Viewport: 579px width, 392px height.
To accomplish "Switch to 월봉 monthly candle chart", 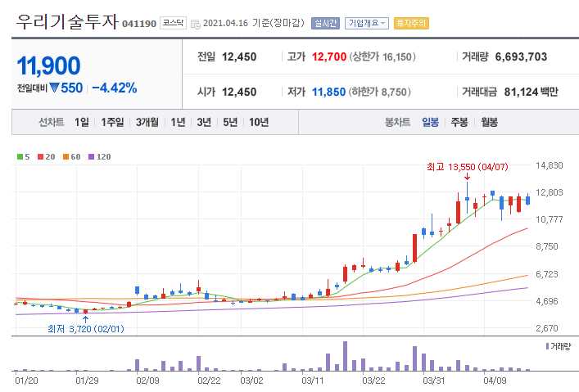I will point(489,122).
